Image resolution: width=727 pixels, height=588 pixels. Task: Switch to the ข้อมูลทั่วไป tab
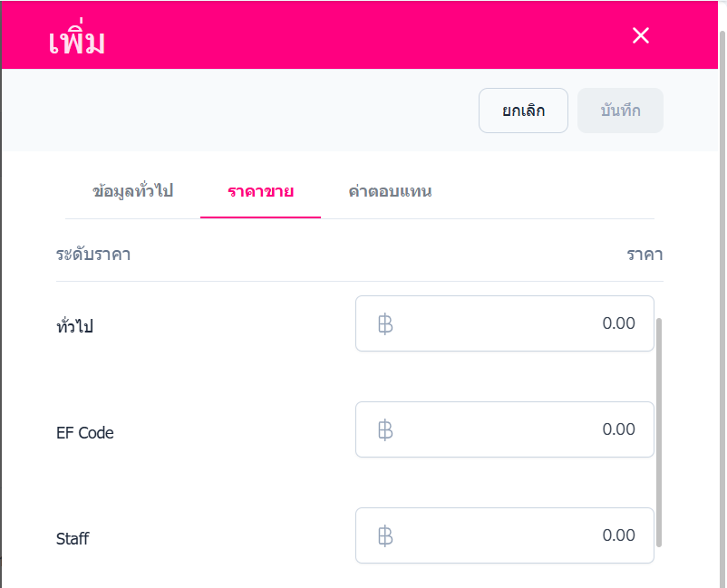[x=132, y=191]
